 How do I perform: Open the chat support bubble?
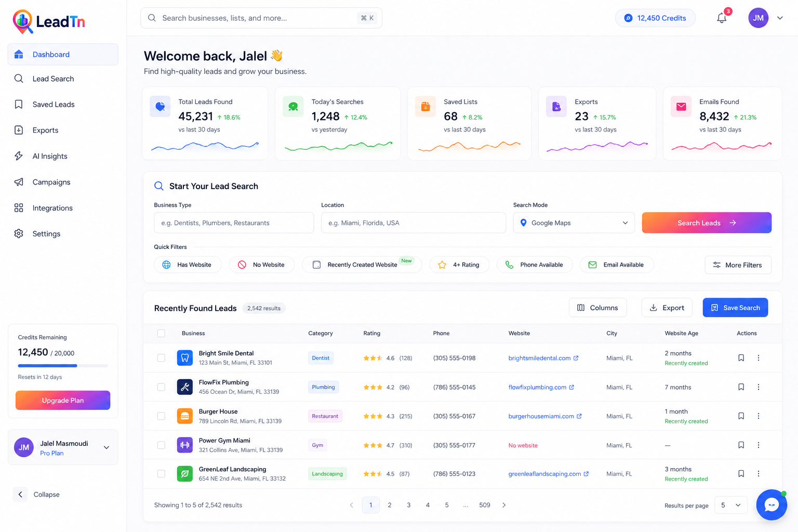click(772, 504)
